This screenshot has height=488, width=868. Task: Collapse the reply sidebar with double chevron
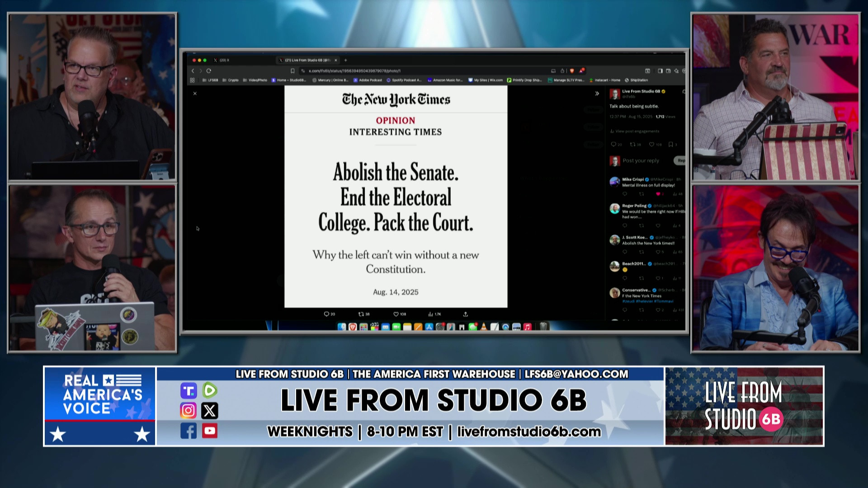(x=597, y=94)
